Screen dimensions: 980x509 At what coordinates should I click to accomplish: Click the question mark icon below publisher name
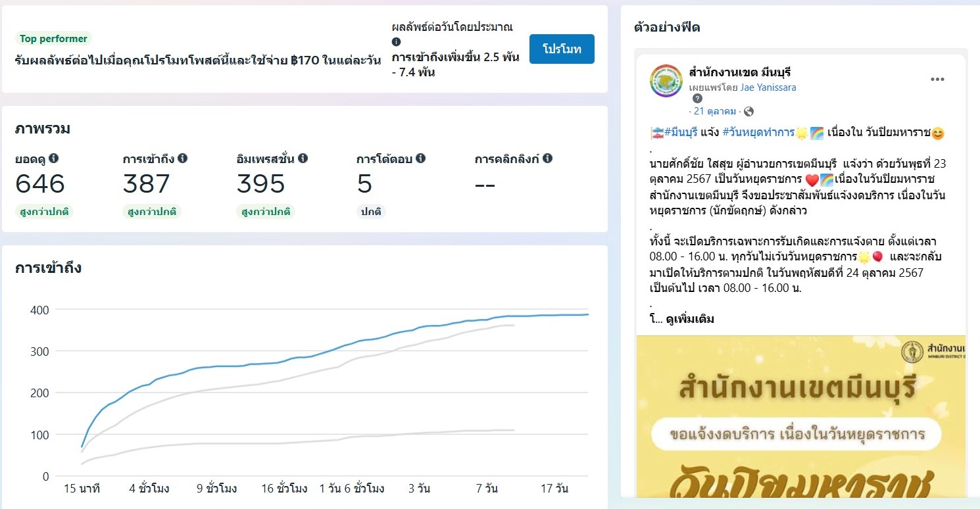tap(698, 99)
